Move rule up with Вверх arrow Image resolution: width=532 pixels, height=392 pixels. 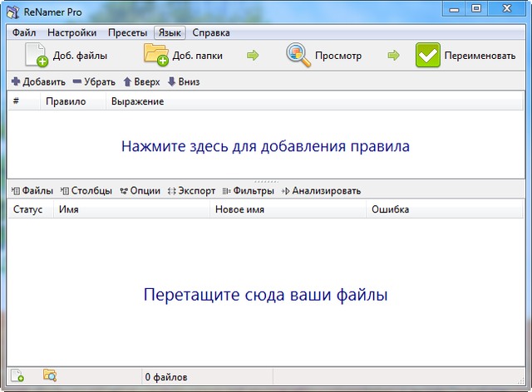pyautogui.click(x=141, y=81)
